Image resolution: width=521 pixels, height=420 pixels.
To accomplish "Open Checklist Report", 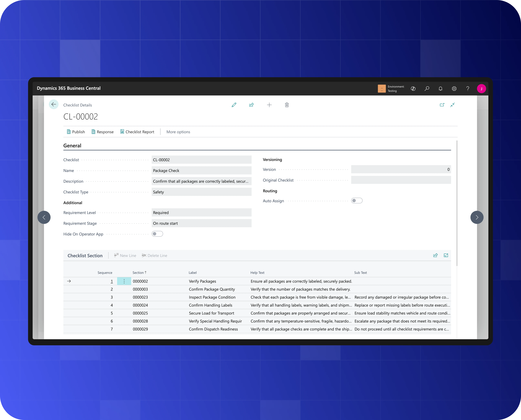I will click(137, 132).
